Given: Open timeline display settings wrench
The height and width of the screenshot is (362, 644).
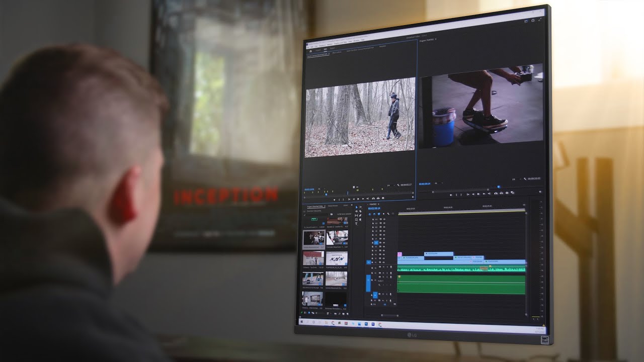Looking at the screenshot, I should [388, 214].
